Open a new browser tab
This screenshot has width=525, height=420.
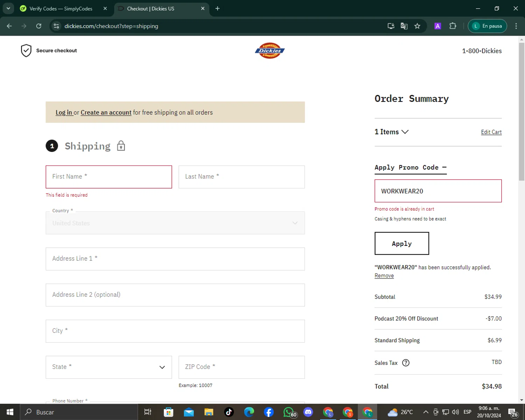pyautogui.click(x=217, y=8)
